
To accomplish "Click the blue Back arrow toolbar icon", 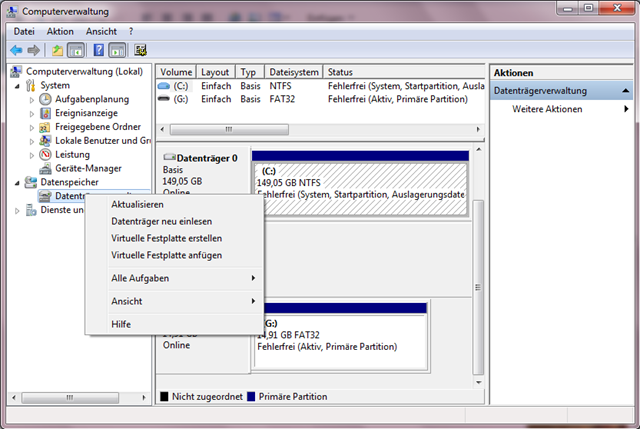I will coord(16,50).
